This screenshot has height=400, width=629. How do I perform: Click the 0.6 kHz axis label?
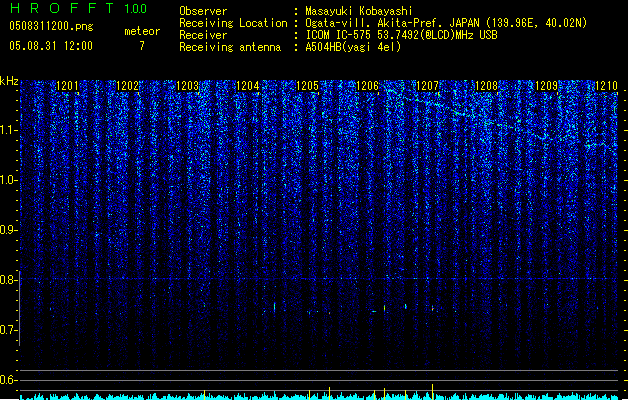pos(9,380)
